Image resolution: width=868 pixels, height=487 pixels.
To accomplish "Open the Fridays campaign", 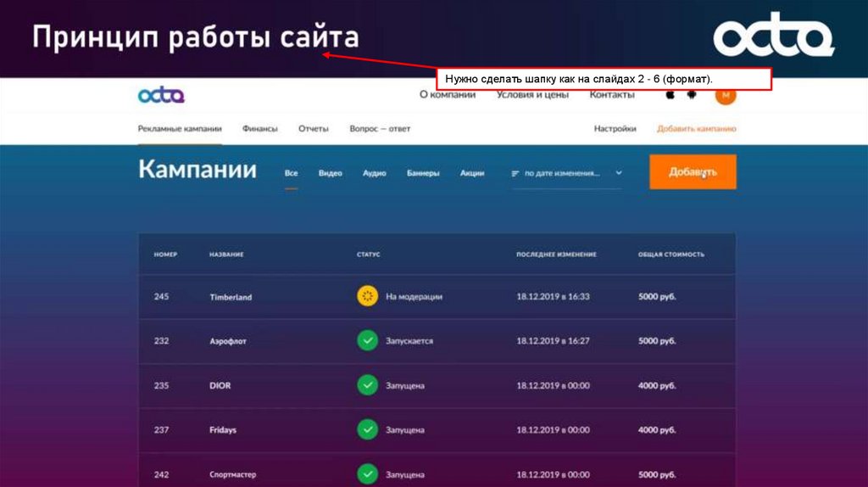I will [223, 430].
